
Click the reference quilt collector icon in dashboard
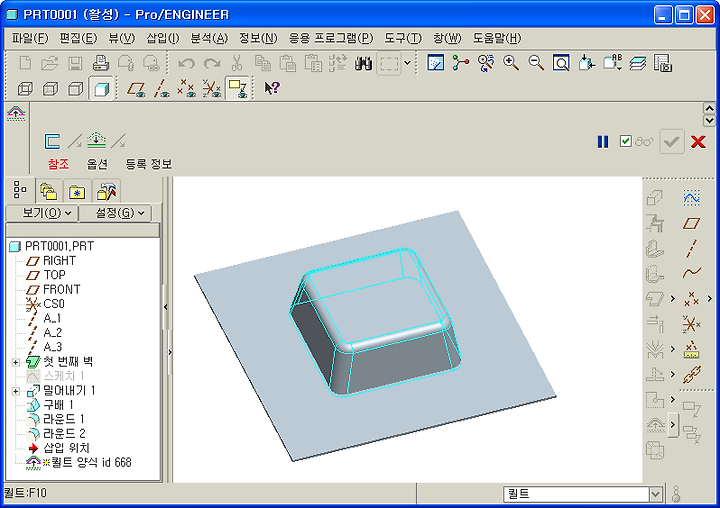pyautogui.click(x=52, y=141)
